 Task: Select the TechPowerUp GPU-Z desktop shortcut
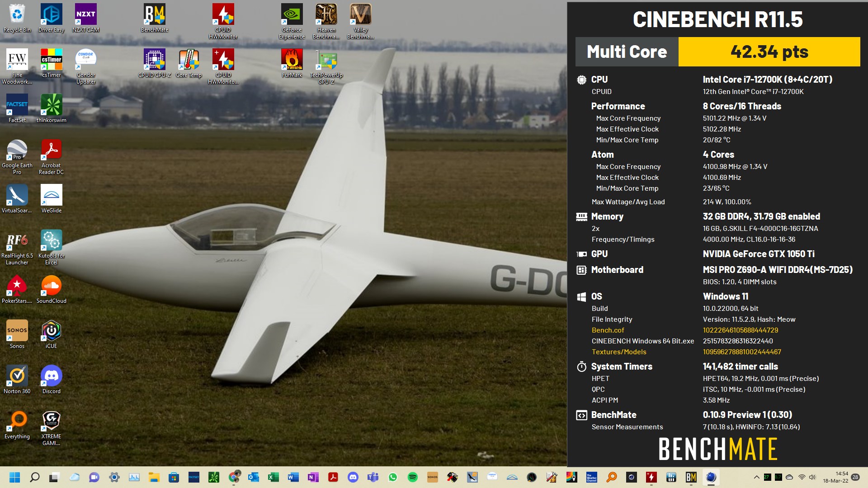click(x=326, y=67)
